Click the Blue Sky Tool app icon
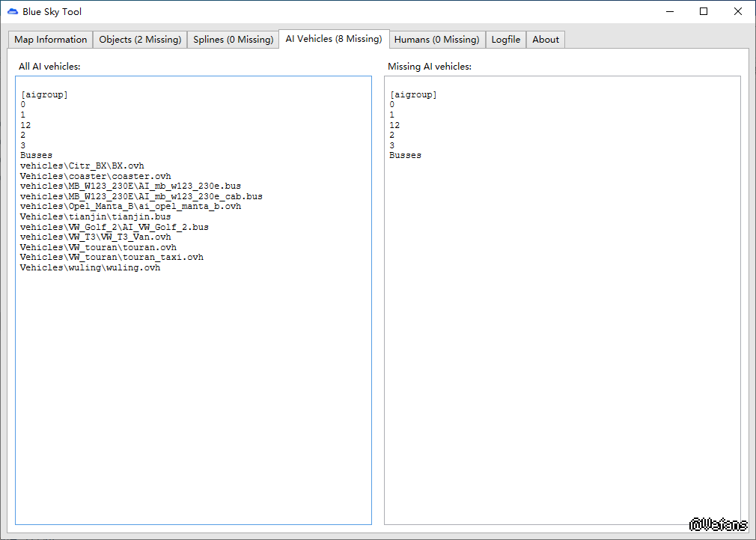 point(13,12)
